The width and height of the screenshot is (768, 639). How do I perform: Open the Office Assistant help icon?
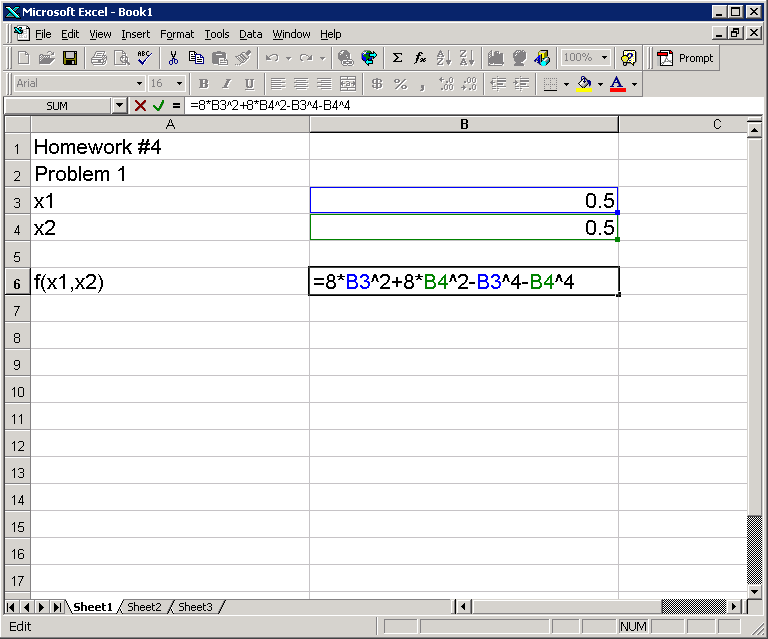tap(628, 58)
